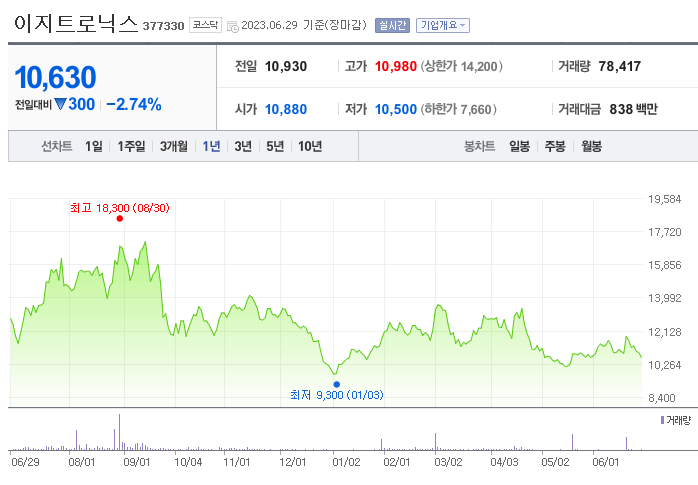
Task: Click the 최저 9,300 (01/03) label
Action: click(337, 395)
